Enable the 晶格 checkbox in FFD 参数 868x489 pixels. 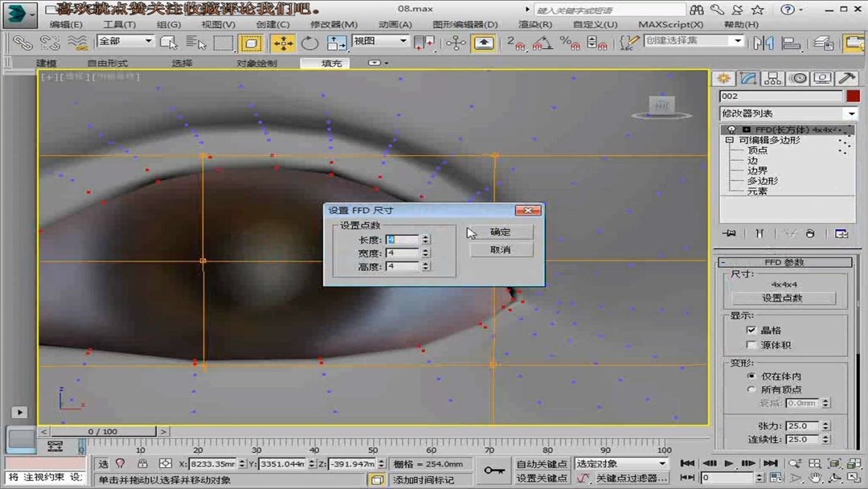[751, 330]
